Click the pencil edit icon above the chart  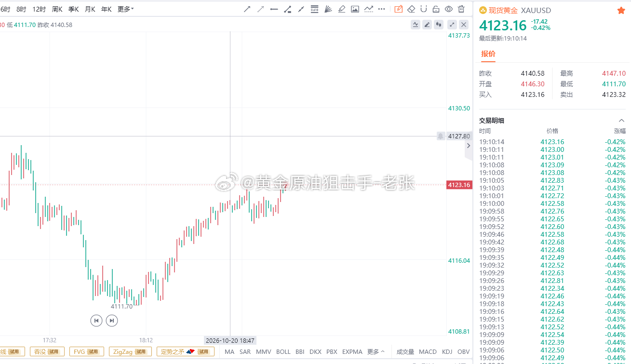(427, 25)
